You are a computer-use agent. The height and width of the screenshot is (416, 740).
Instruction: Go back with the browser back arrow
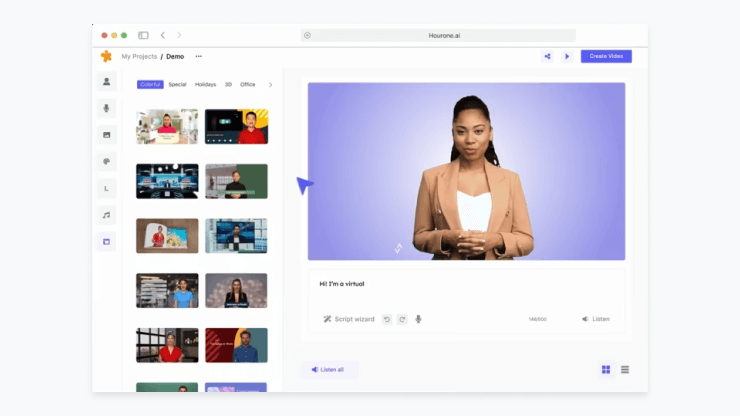[163, 35]
